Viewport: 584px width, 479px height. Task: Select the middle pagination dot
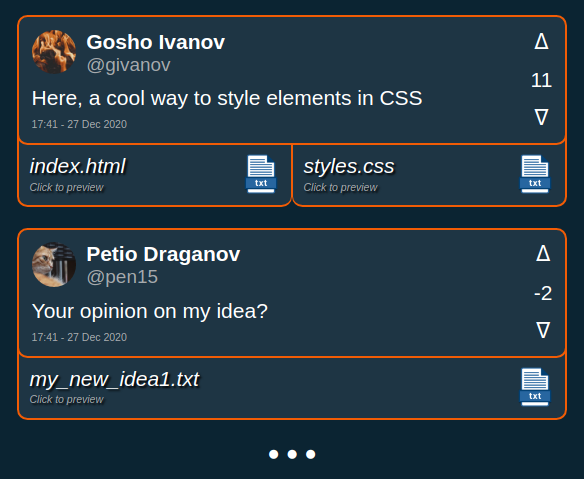[x=292, y=454]
